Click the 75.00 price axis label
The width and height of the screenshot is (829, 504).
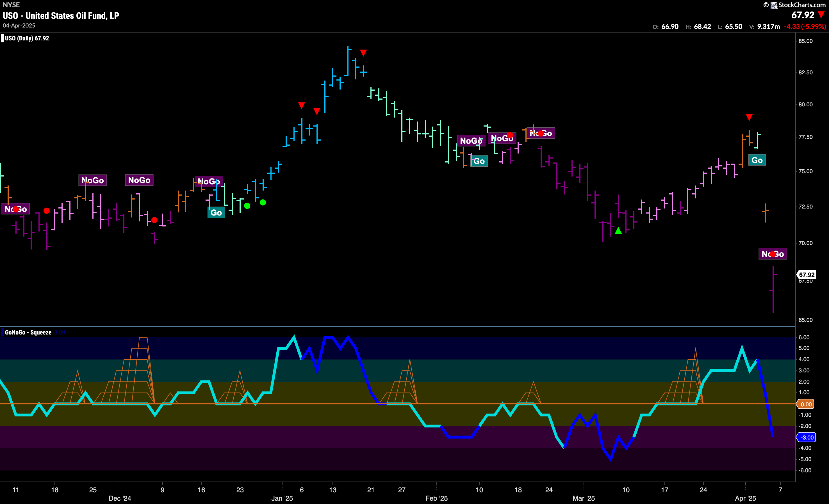[805, 171]
